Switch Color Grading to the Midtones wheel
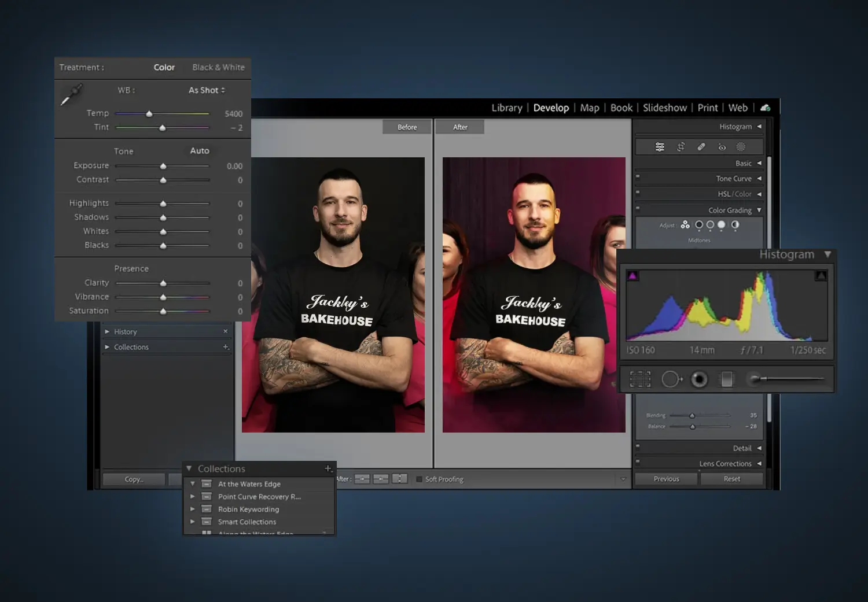The height and width of the screenshot is (602, 868). coord(710,225)
